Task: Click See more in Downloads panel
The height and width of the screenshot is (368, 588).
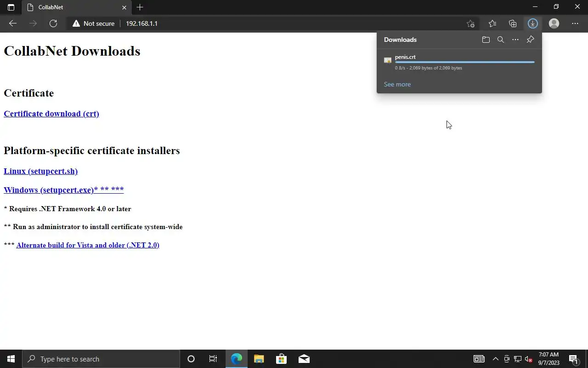Action: pos(397,84)
